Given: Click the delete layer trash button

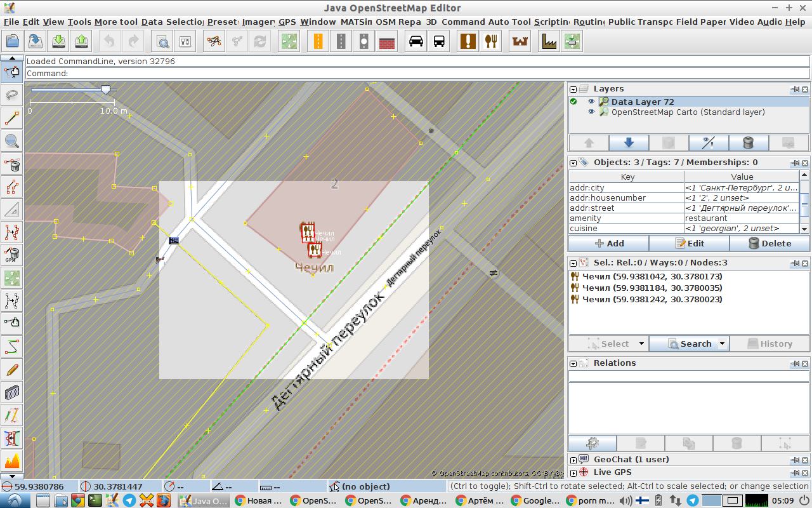Looking at the screenshot, I should click(x=749, y=143).
